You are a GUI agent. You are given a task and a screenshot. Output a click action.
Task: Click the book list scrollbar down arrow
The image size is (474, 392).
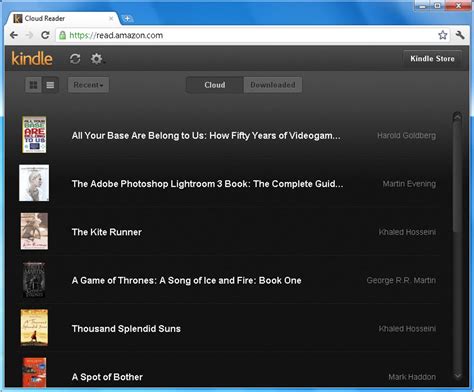[x=458, y=376]
